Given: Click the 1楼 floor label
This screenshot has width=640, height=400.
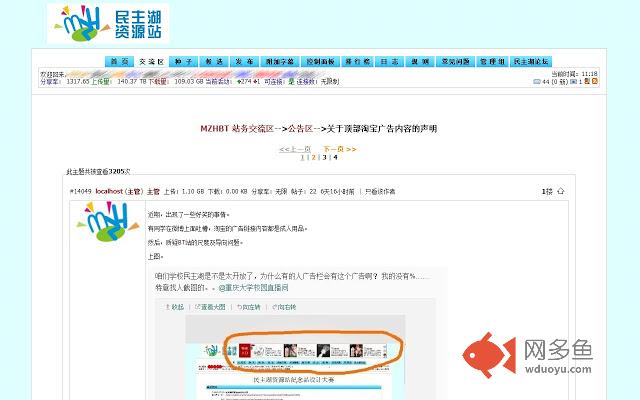Looking at the screenshot, I should coord(547,191).
